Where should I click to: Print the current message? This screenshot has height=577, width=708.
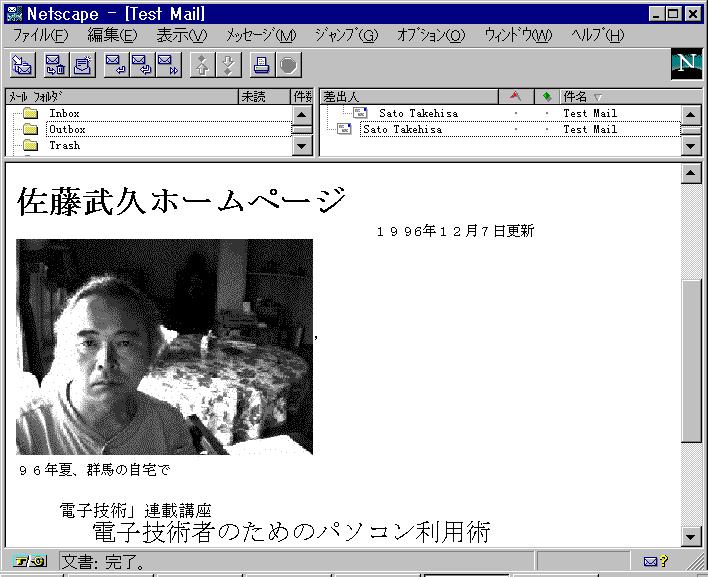point(261,66)
